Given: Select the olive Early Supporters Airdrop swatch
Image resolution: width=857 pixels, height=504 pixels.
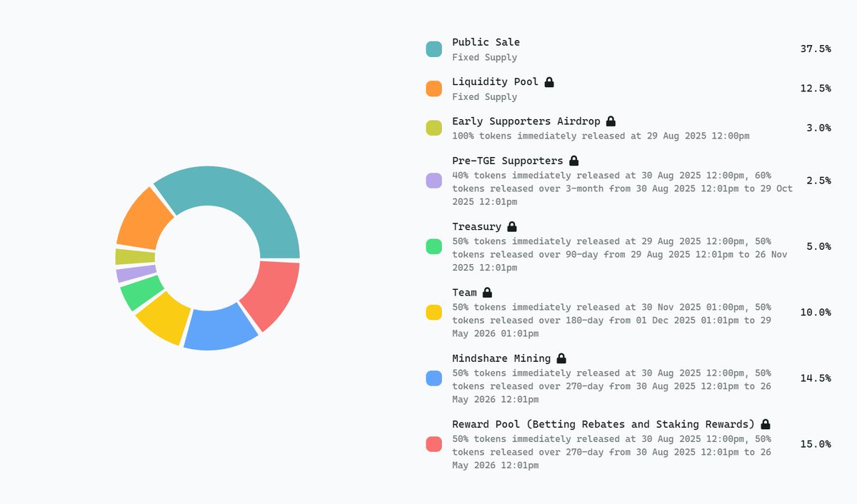Looking at the screenshot, I should [x=433, y=128].
